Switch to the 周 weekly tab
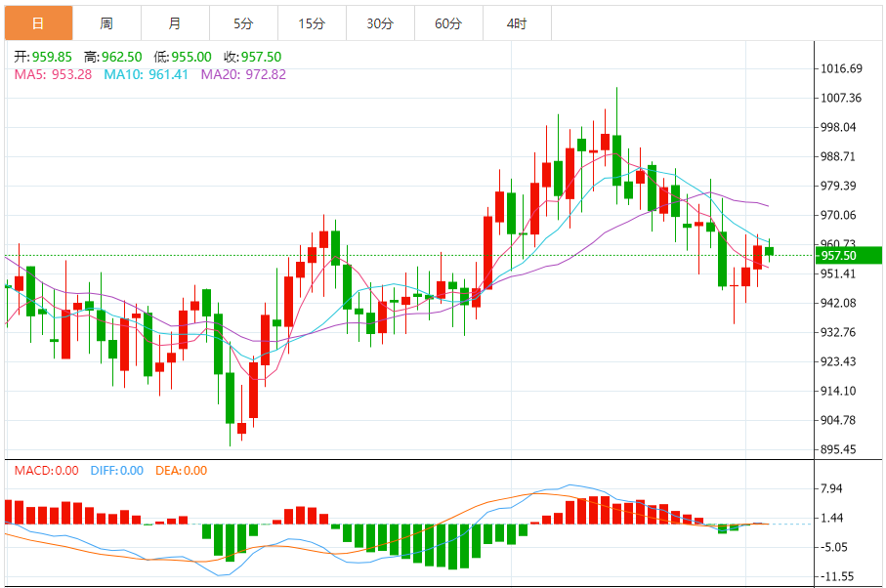Viewport: 886px width, 588px height. pos(106,23)
